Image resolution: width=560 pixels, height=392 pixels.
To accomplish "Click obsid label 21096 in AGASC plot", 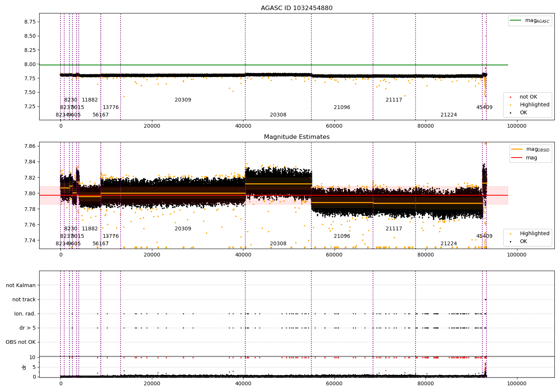I will tap(342, 108).
